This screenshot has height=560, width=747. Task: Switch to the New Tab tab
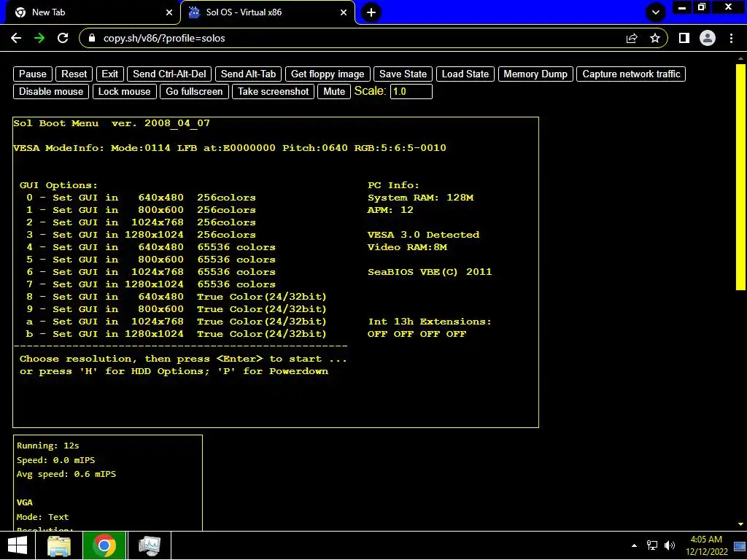point(90,12)
